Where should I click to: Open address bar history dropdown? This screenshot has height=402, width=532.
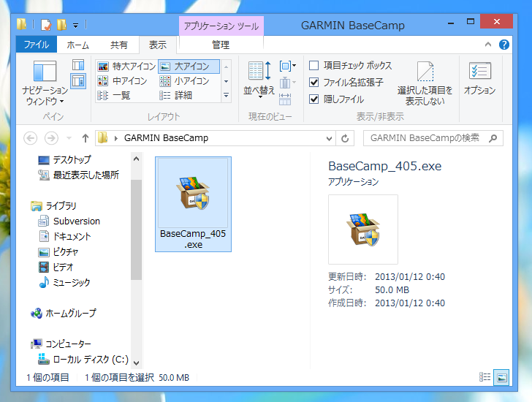(329, 138)
